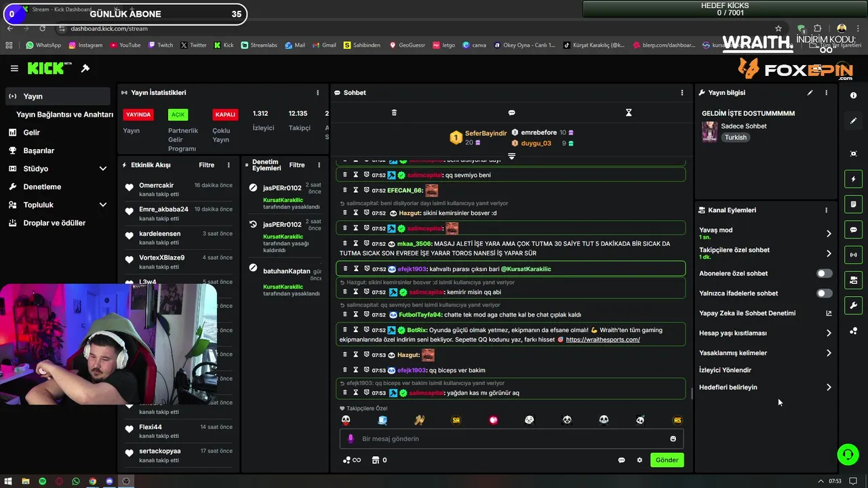Click the three-dots cluster icon in right sidebar

(x=853, y=331)
